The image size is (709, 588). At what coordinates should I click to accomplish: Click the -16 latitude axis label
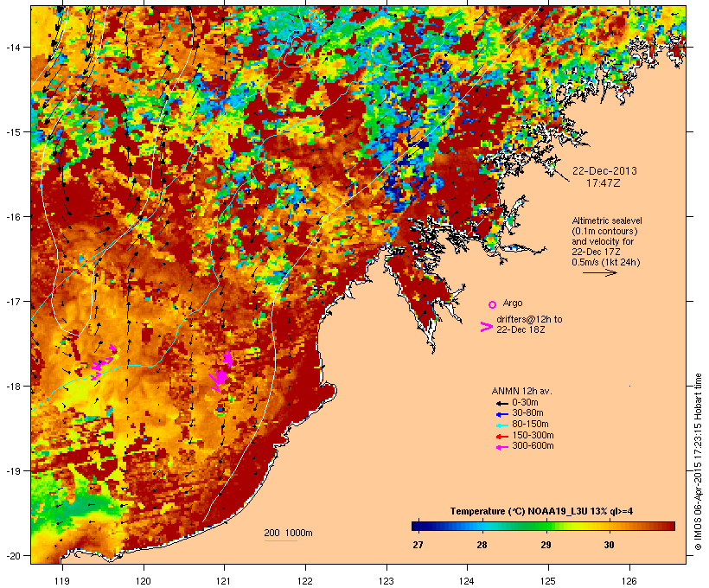(x=12, y=217)
